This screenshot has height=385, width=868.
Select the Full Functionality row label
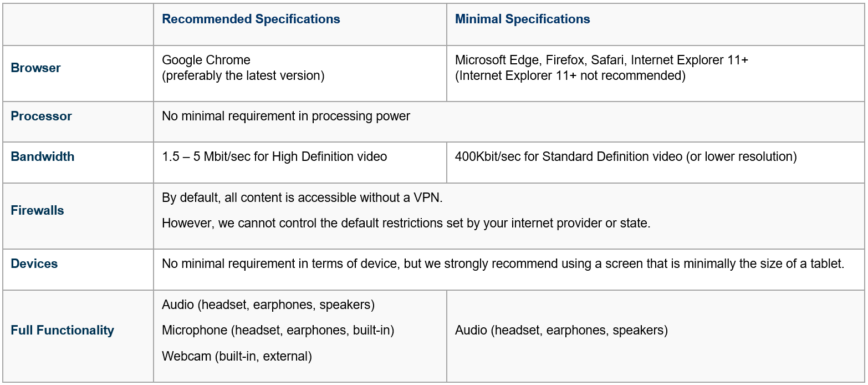62,330
